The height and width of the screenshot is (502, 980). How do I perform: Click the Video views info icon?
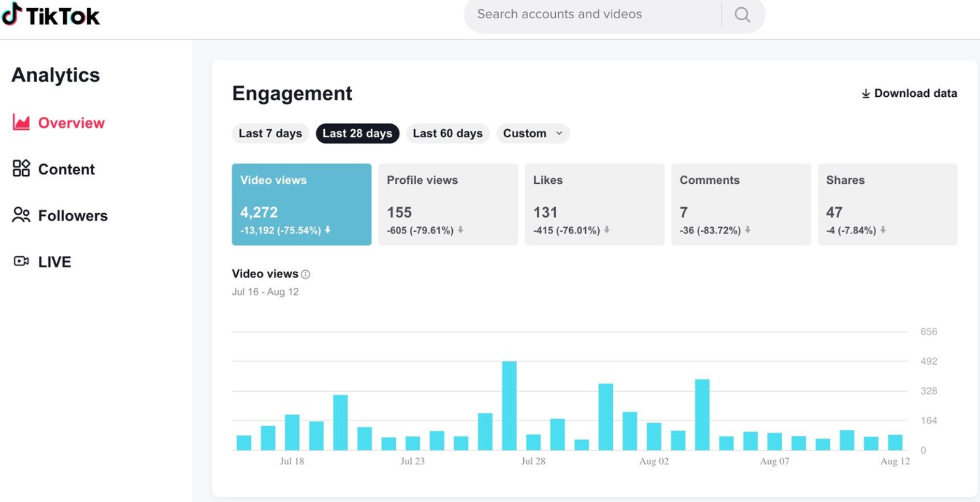tap(305, 274)
